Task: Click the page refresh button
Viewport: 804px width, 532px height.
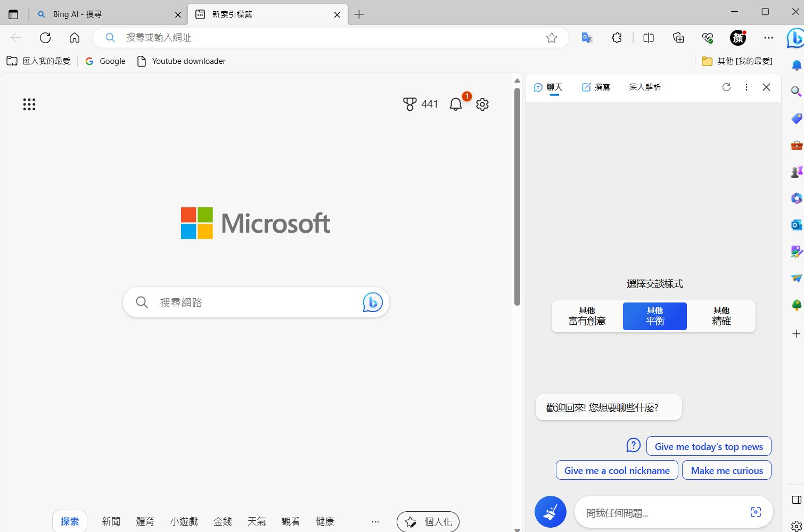Action: pyautogui.click(x=45, y=37)
